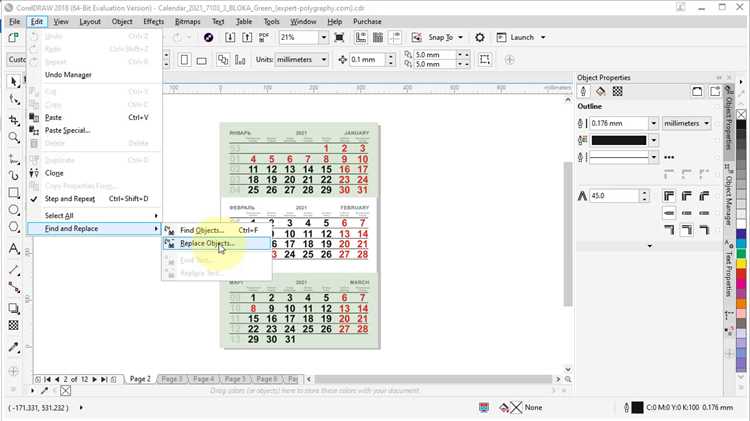Pick the yellow swatch in color palette
The height and width of the screenshot is (421, 750).
tap(741, 264)
